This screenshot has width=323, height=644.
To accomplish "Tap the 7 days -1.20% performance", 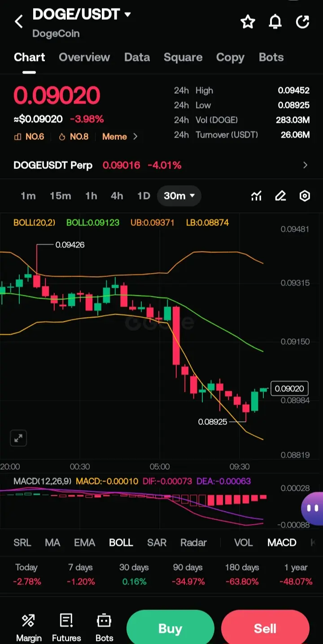I will (x=81, y=575).
